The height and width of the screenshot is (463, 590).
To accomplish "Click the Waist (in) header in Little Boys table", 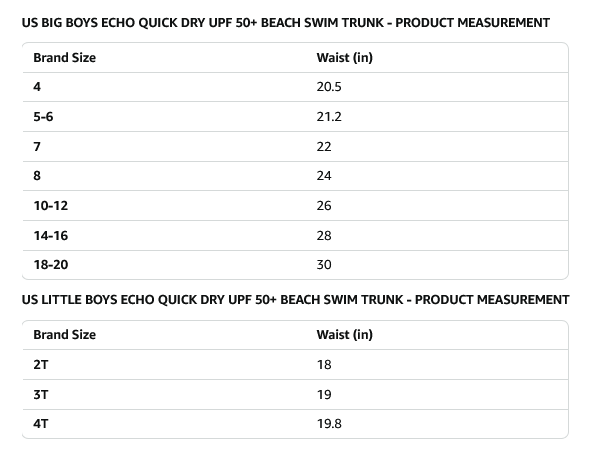I will coord(344,335).
